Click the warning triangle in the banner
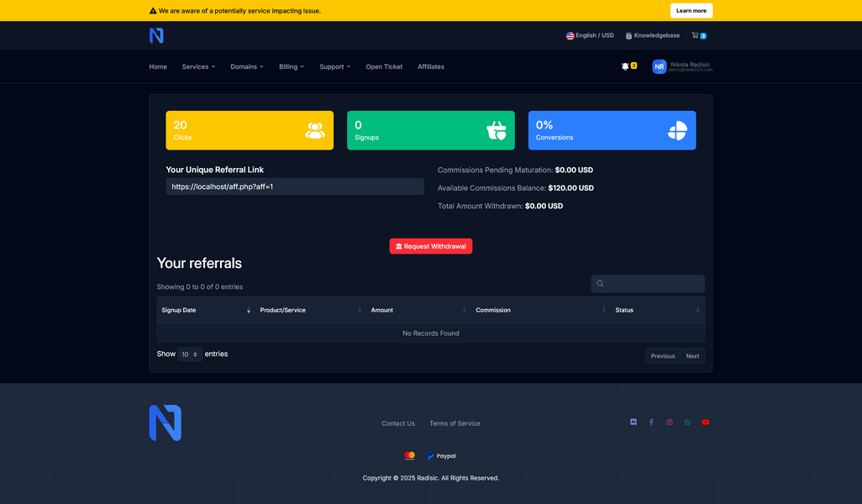The image size is (862, 504). 153,10
